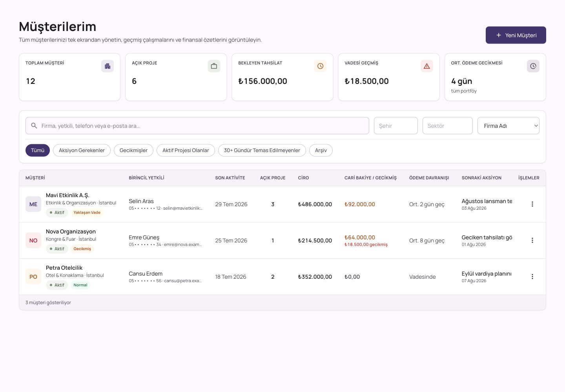
Task: Click the Ödeme Davranışı column header
Action: click(x=429, y=178)
